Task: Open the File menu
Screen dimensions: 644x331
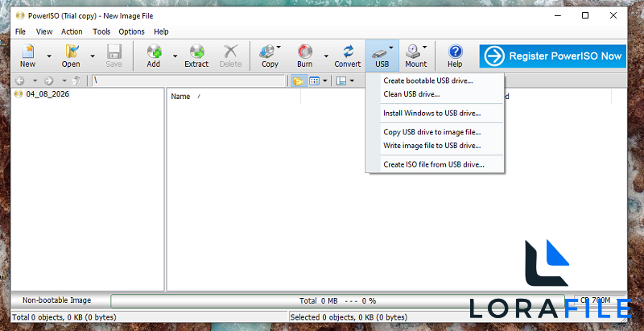Action: tap(20, 31)
